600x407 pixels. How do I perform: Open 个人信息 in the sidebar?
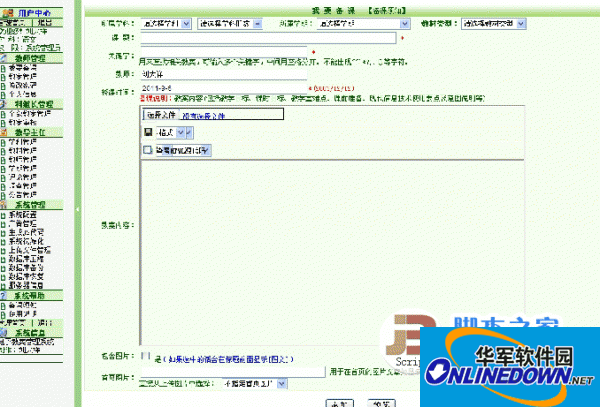(23, 94)
